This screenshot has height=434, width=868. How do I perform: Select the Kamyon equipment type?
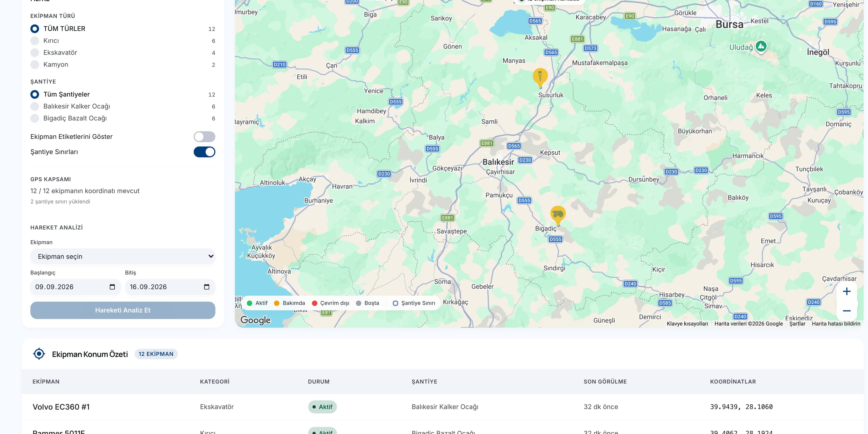click(x=35, y=64)
